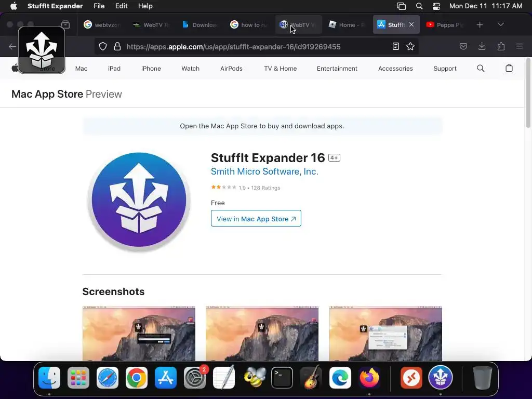Open Entertainment navigation link
Image resolution: width=532 pixels, height=399 pixels.
coord(337,68)
